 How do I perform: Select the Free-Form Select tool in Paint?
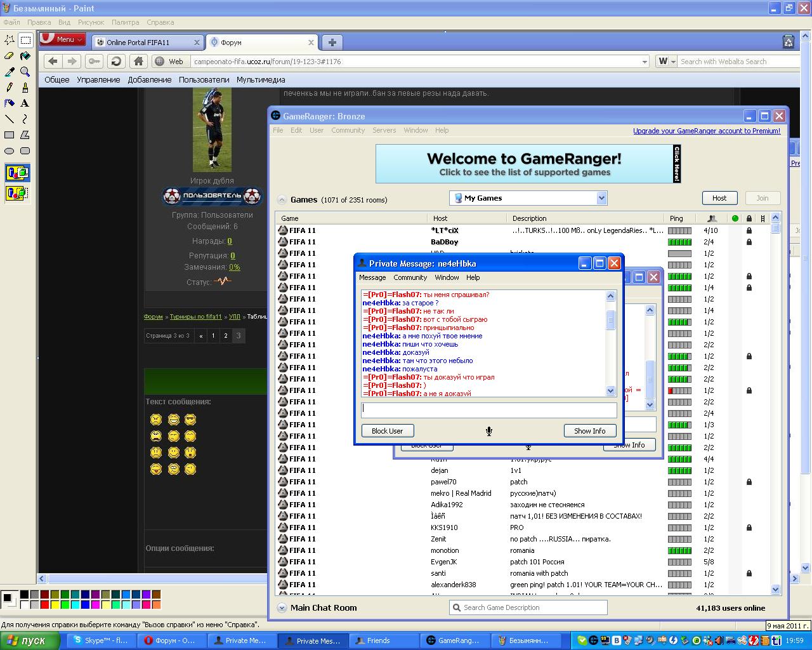(x=10, y=40)
